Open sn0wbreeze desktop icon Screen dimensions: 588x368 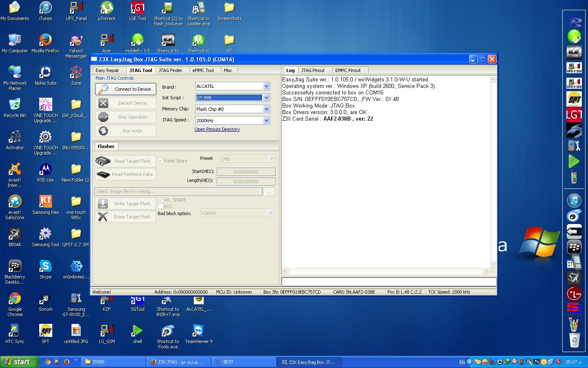(76, 270)
